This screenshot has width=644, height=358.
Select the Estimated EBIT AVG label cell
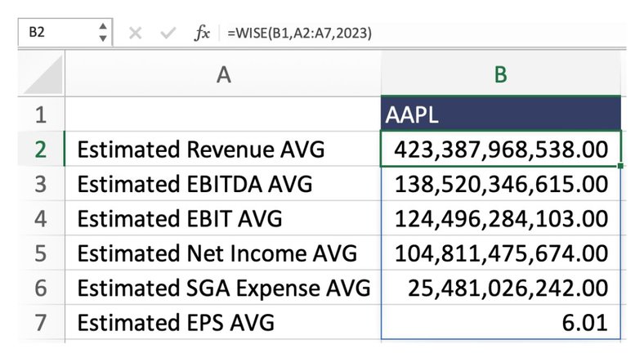coord(223,219)
